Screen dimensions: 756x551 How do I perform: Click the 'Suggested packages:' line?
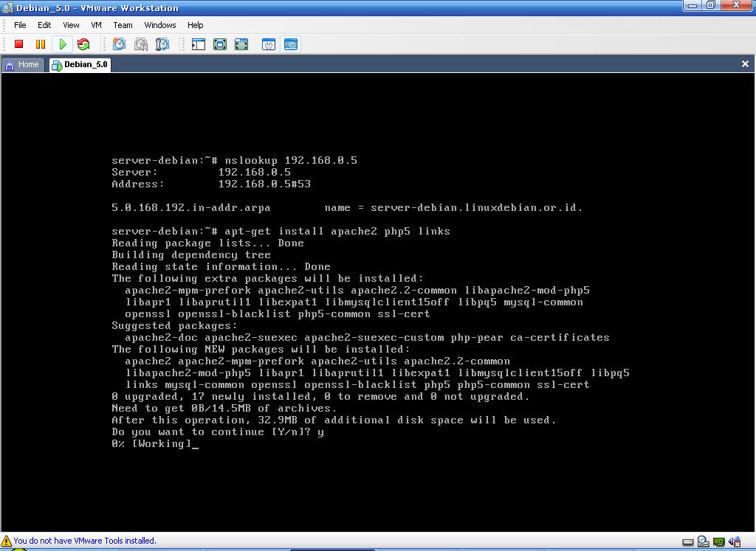(x=174, y=325)
